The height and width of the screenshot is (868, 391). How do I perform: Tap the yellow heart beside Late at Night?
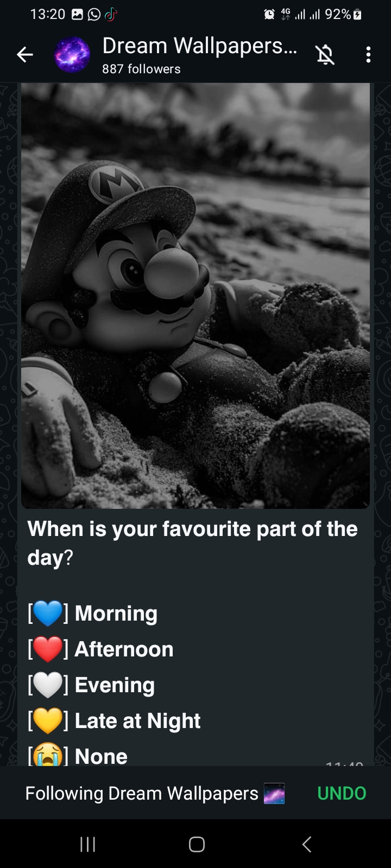click(48, 721)
